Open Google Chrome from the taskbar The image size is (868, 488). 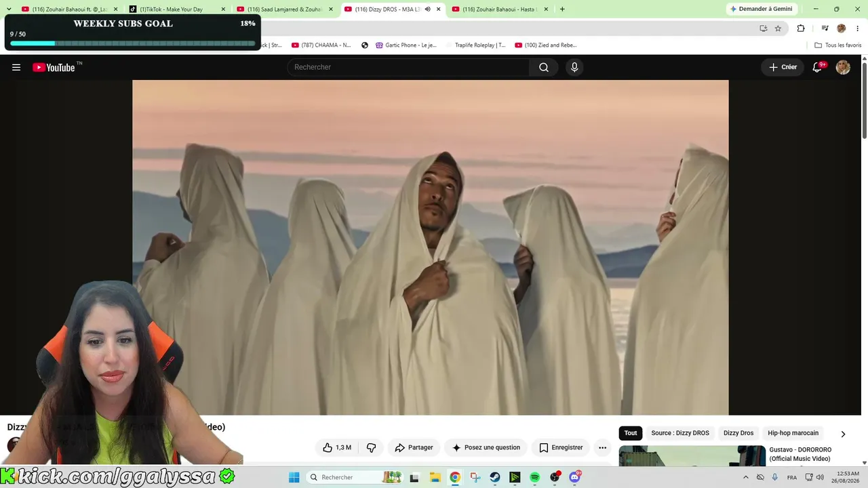coord(455,477)
